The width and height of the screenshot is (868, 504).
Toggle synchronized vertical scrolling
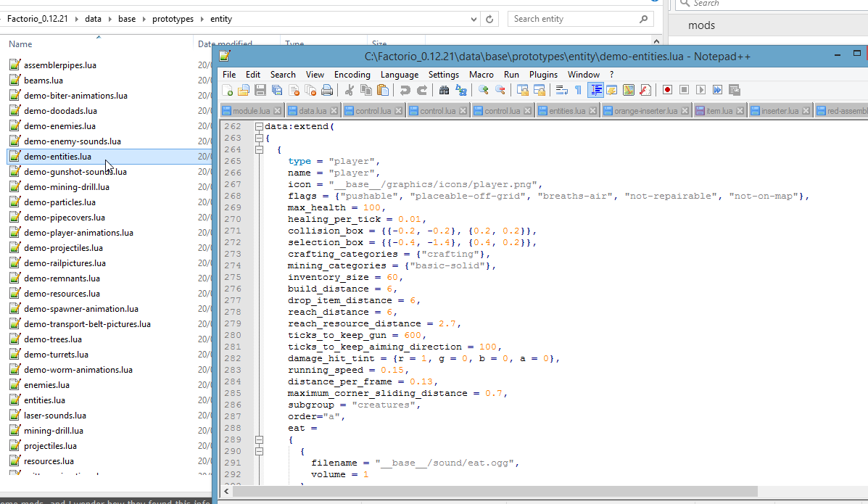point(523,90)
